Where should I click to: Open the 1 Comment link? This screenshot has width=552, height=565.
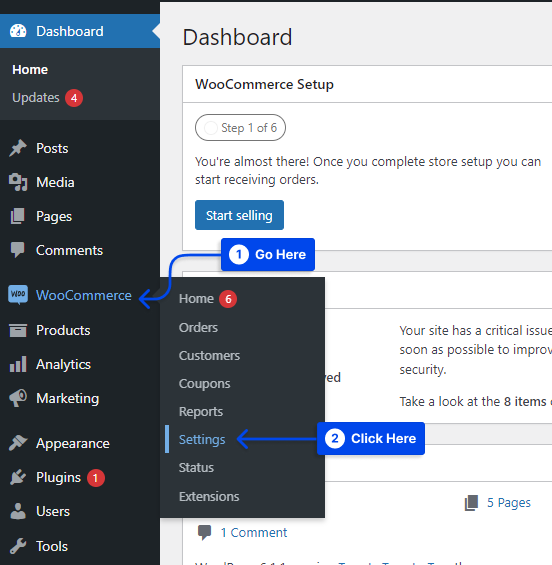(254, 533)
